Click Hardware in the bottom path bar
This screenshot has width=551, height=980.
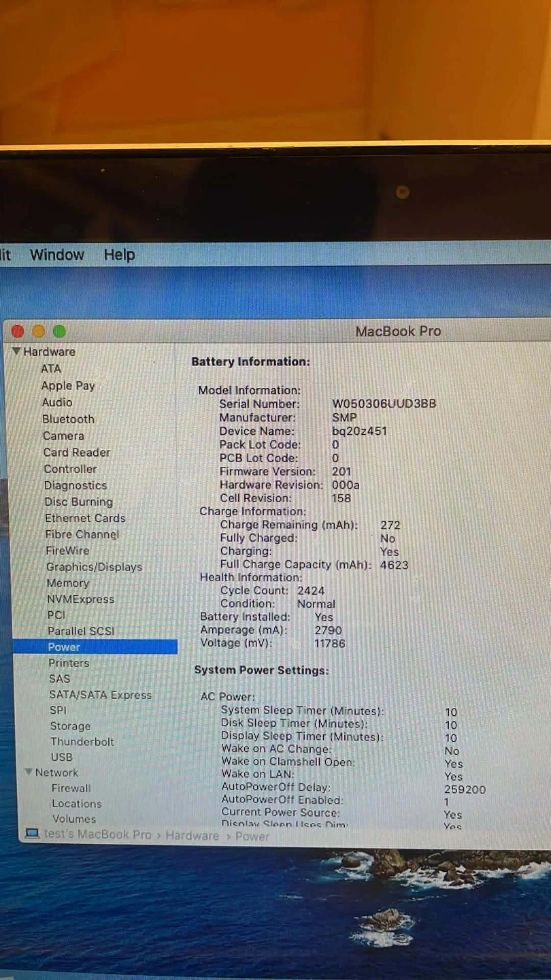click(192, 836)
